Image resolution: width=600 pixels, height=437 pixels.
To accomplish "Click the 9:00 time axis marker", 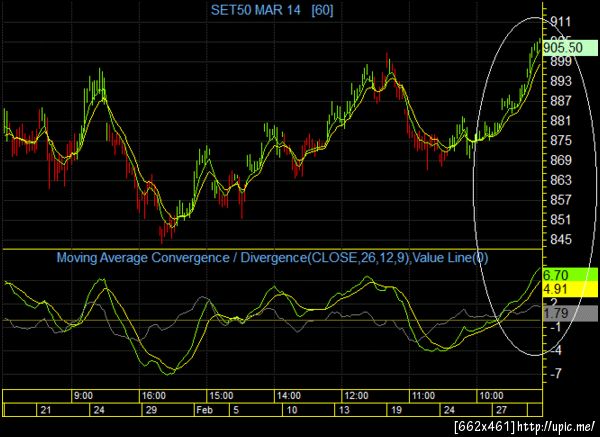I will click(x=83, y=396).
